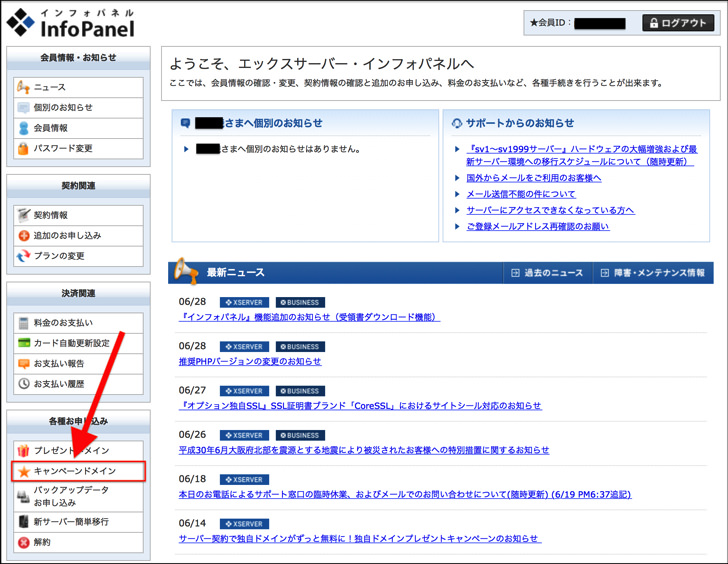Select 料金のお支払い in the sidebar
728x564 pixels.
(78, 323)
